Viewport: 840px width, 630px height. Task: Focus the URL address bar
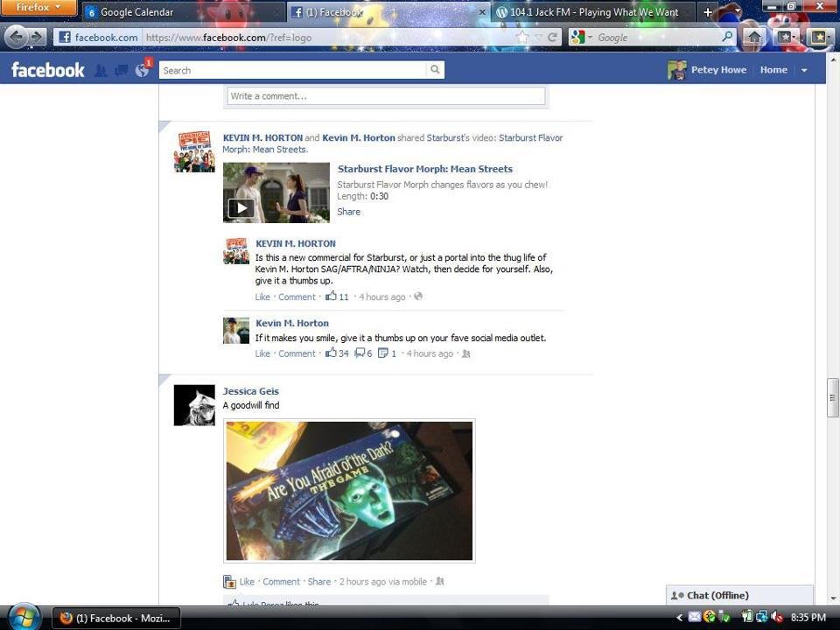(x=326, y=38)
